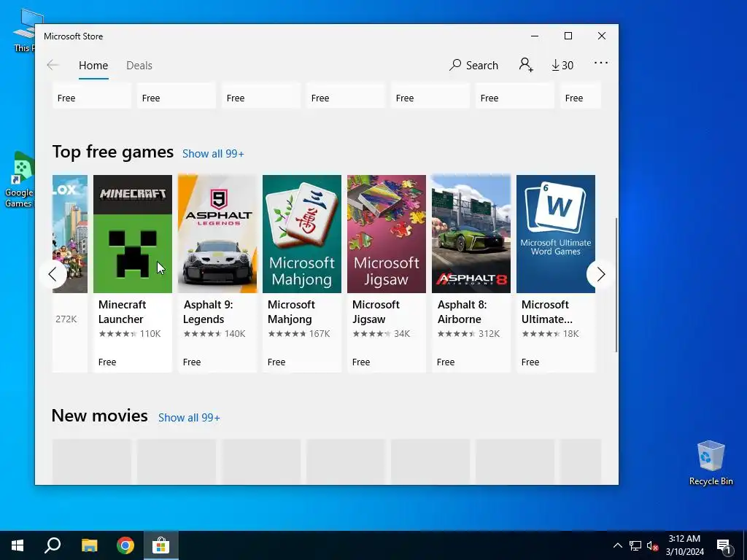This screenshot has width=747, height=560.
Task: Open the Windows Start menu
Action: 18,545
